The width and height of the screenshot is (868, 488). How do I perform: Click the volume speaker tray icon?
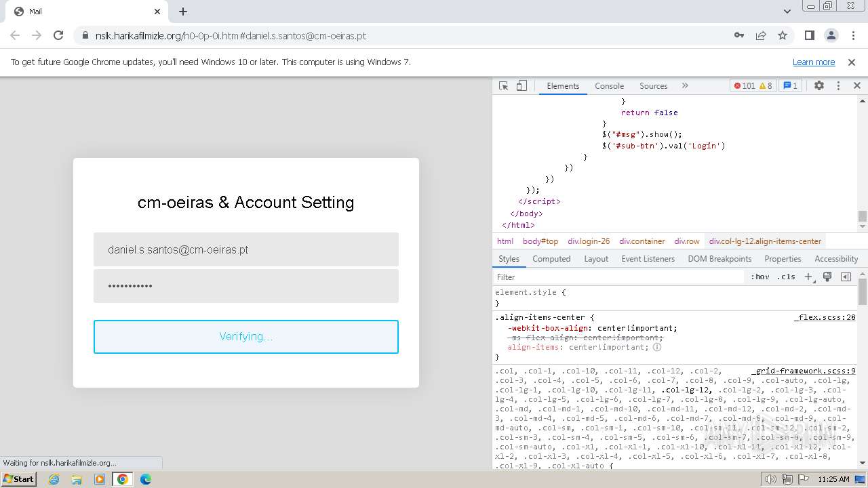click(x=770, y=479)
